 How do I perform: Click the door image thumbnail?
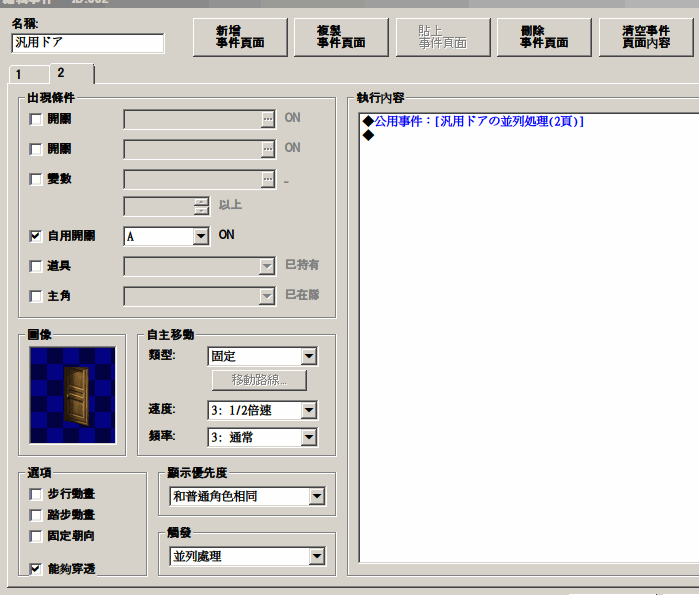pyautogui.click(x=72, y=395)
